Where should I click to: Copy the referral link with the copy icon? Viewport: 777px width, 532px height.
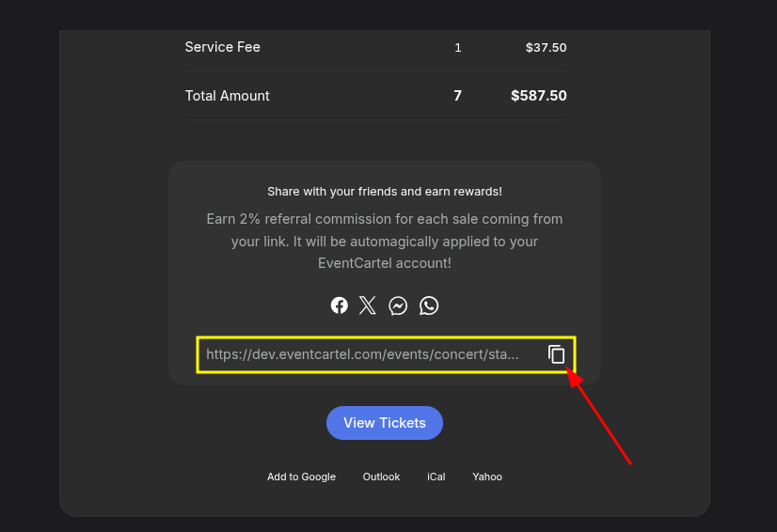pyautogui.click(x=556, y=354)
